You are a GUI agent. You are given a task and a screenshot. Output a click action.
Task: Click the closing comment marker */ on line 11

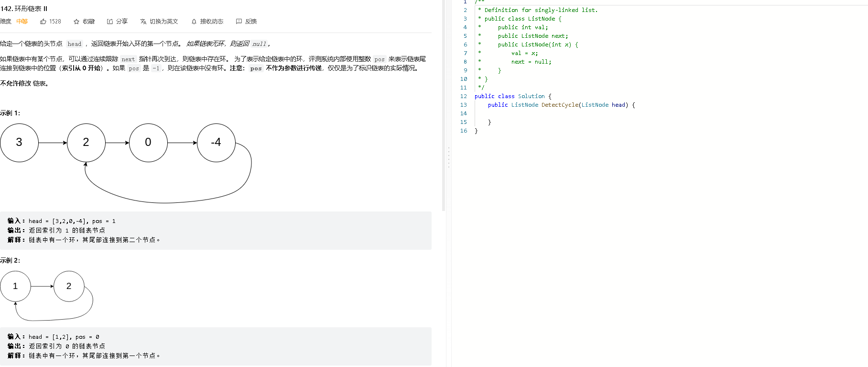[481, 88]
